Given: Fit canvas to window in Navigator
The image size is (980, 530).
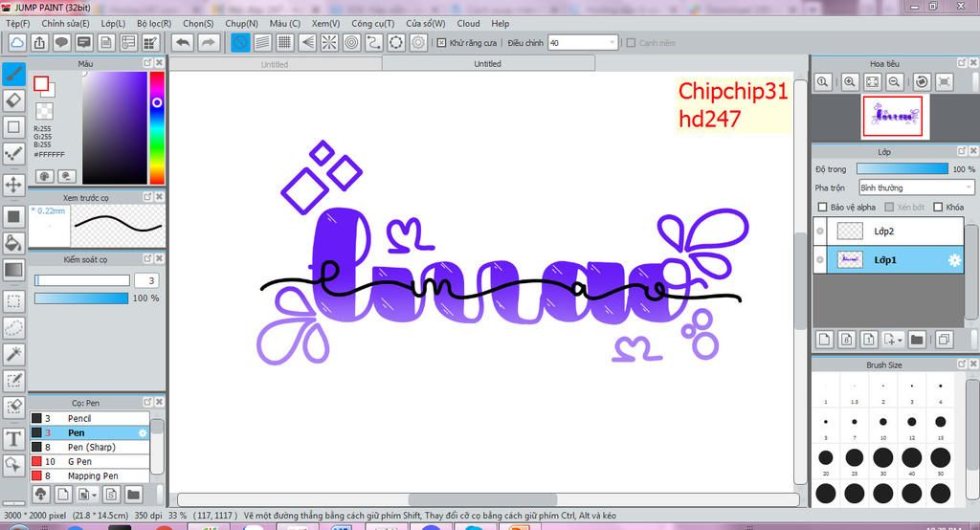Looking at the screenshot, I should point(873,81).
